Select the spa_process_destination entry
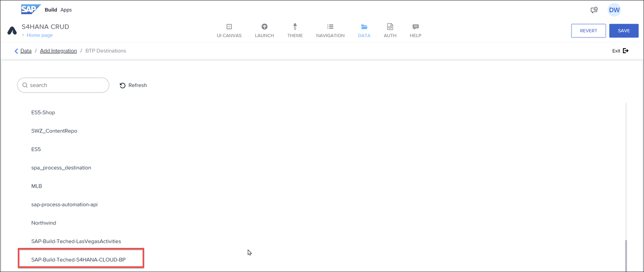 pos(61,168)
